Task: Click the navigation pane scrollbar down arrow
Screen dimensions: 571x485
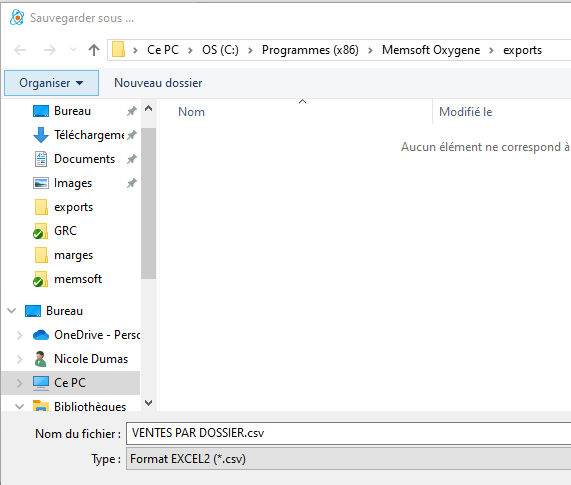Action: click(x=149, y=403)
